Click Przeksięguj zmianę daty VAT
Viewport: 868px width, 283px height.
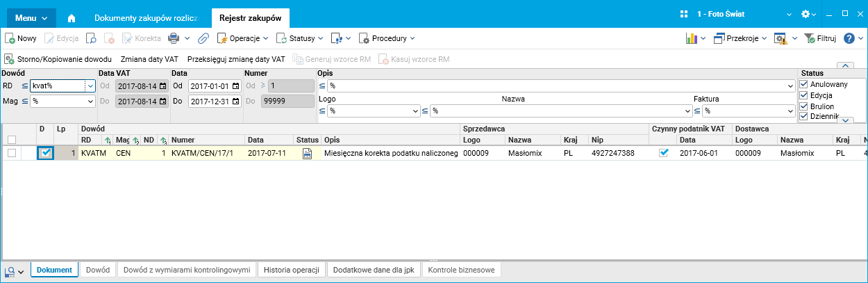pyautogui.click(x=236, y=59)
